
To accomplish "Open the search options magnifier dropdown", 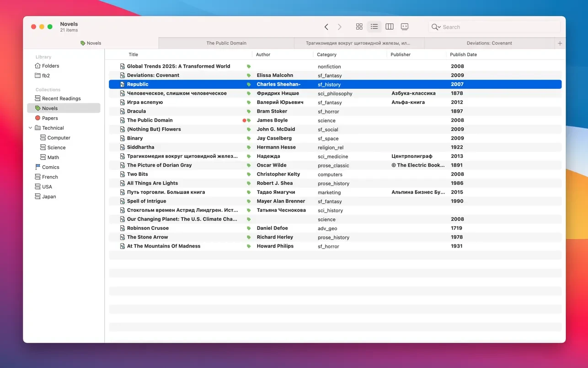I will pyautogui.click(x=436, y=27).
